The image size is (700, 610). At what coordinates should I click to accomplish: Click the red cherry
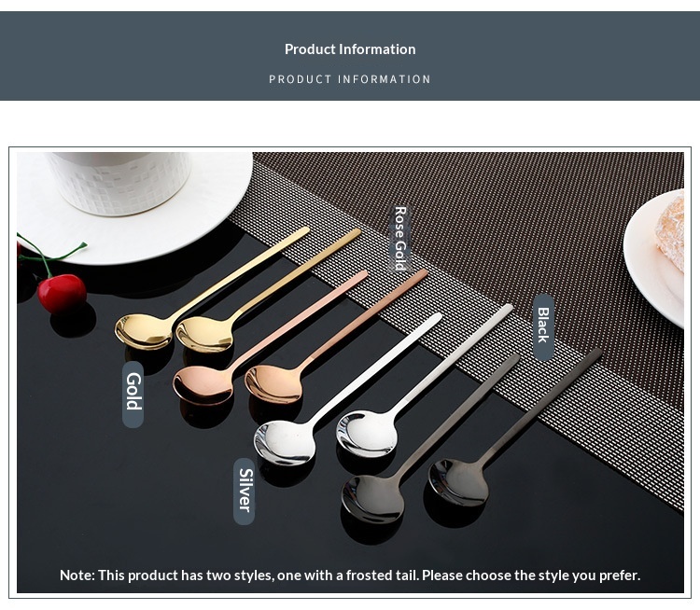click(62, 293)
